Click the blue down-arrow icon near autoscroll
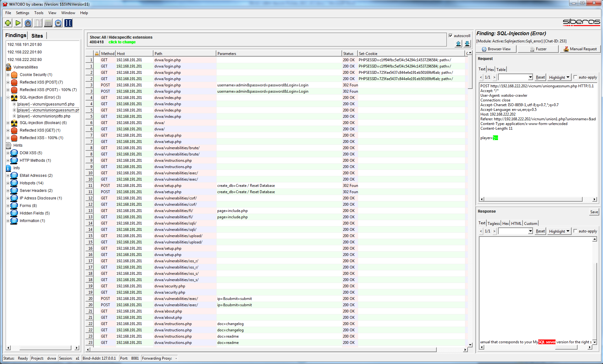The height and width of the screenshot is (364, 603). click(467, 44)
